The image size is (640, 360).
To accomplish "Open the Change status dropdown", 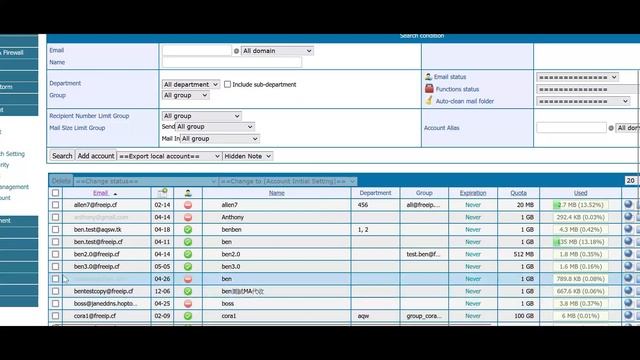I will [145, 181].
